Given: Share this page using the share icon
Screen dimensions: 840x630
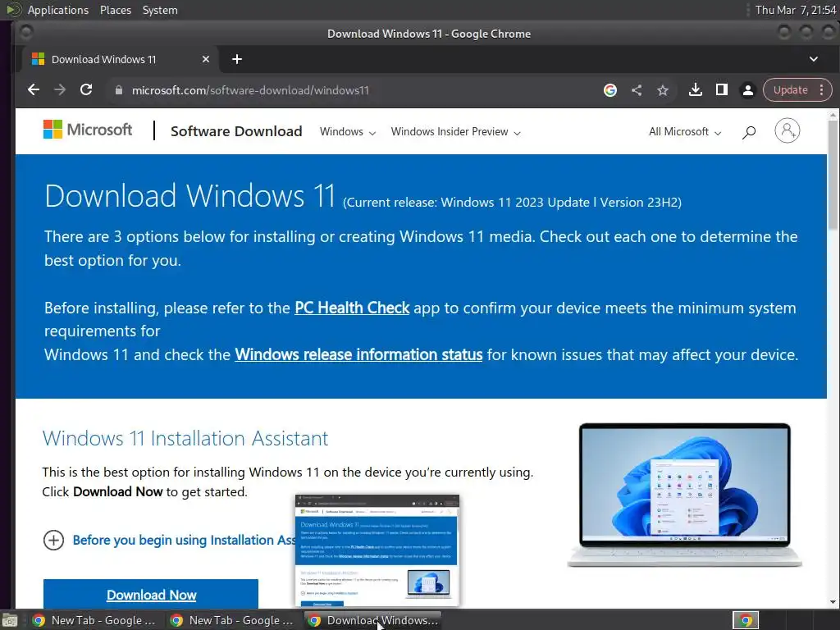Looking at the screenshot, I should pos(637,90).
